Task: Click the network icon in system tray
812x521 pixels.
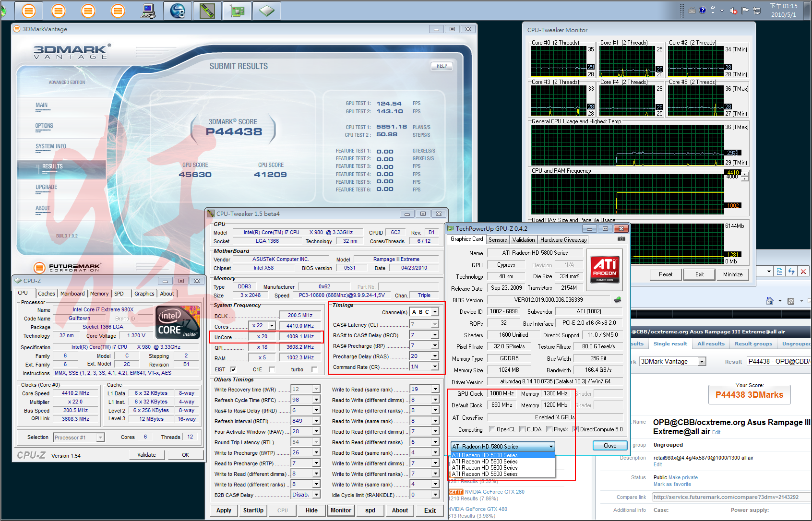Action: pos(757,10)
